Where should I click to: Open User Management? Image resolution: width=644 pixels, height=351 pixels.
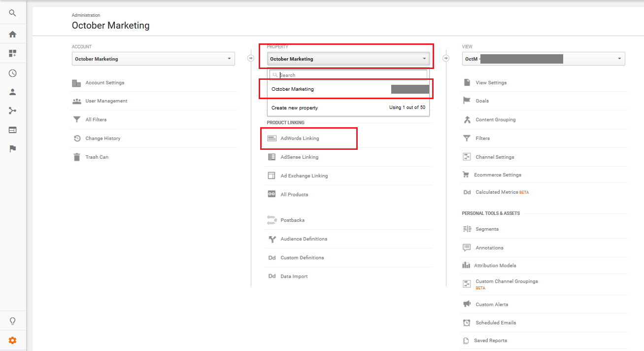point(106,101)
